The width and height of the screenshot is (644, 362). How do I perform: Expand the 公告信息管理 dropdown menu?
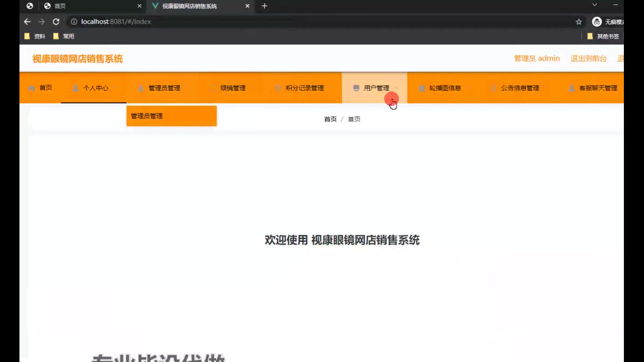(520, 88)
